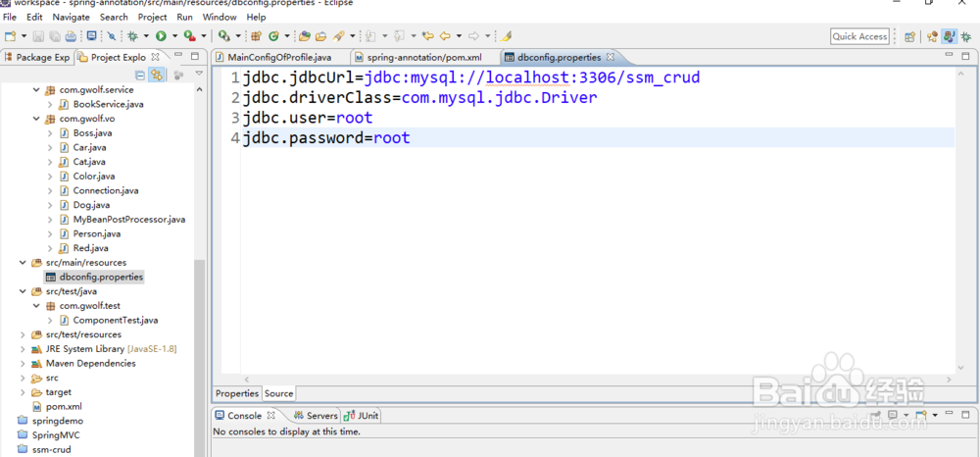
Task: Switch to the Package Explorer tab
Action: (x=37, y=58)
